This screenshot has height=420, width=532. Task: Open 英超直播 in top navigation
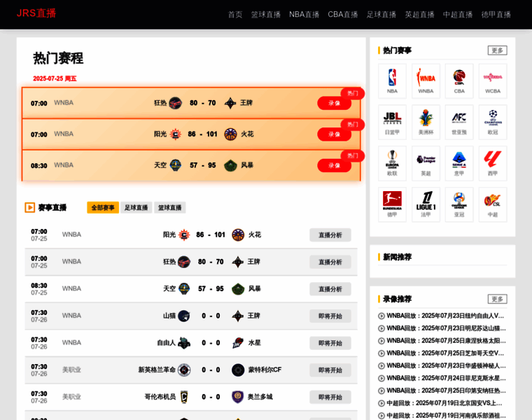420,15
